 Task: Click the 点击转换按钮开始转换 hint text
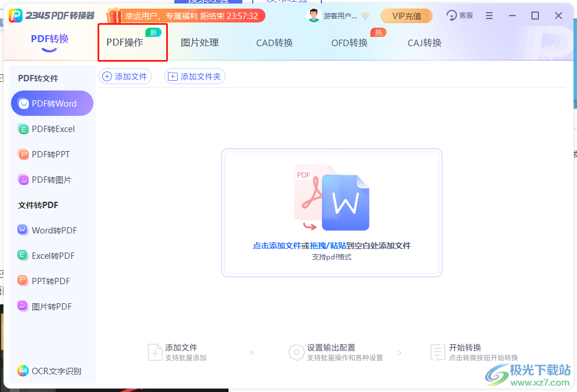(484, 358)
